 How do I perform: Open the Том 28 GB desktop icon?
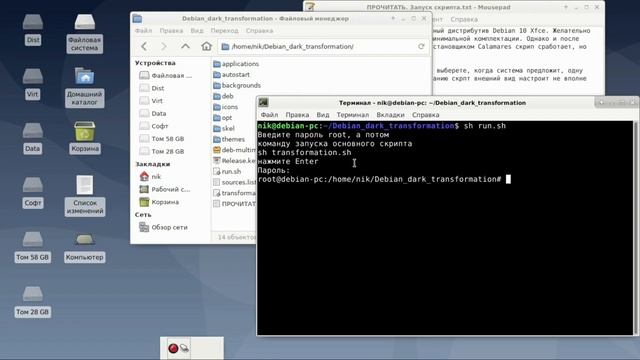point(33,301)
